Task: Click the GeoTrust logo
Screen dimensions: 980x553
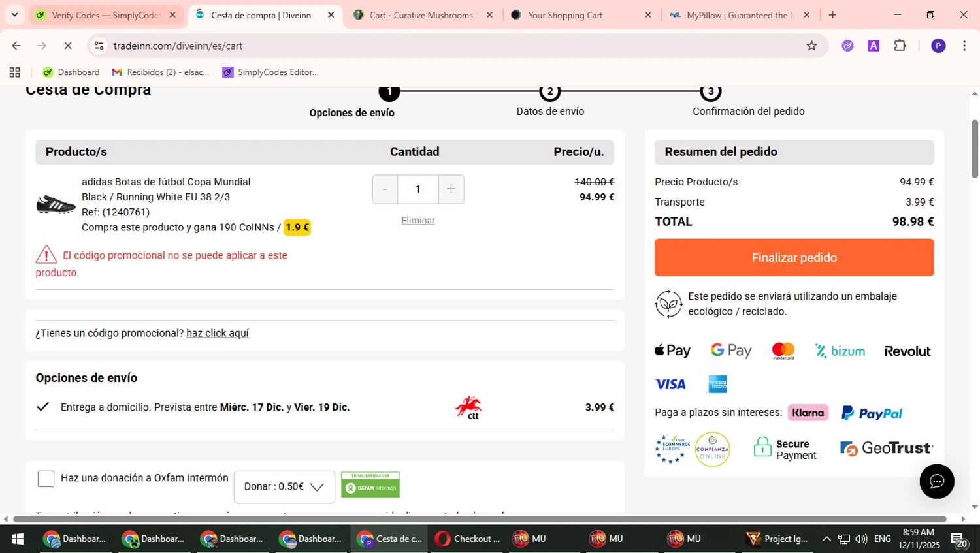Action: tap(887, 449)
